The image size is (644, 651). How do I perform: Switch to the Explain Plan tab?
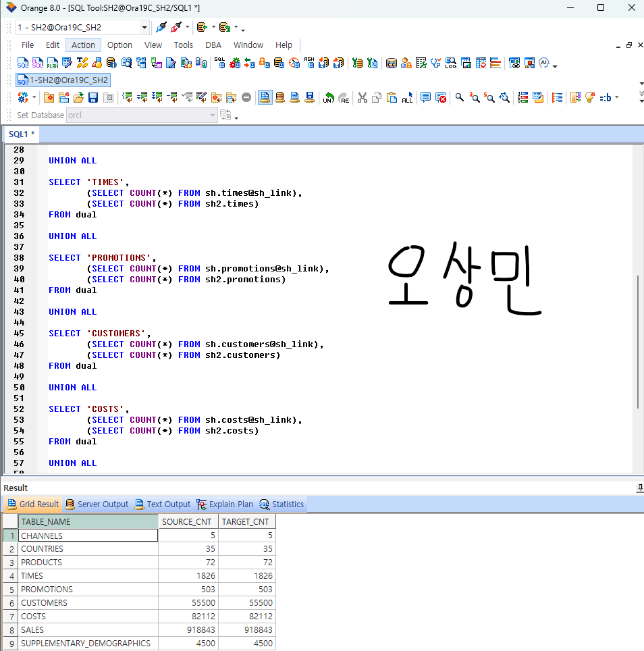click(225, 504)
